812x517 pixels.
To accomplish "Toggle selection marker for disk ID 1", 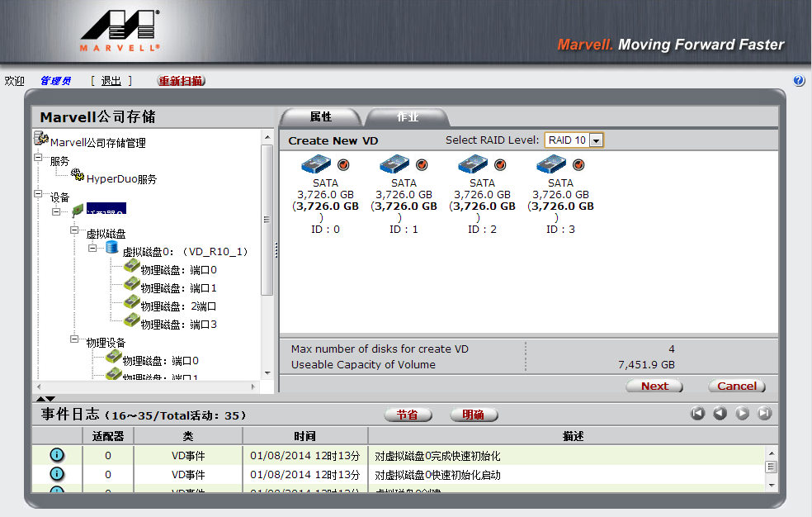I will 422,164.
